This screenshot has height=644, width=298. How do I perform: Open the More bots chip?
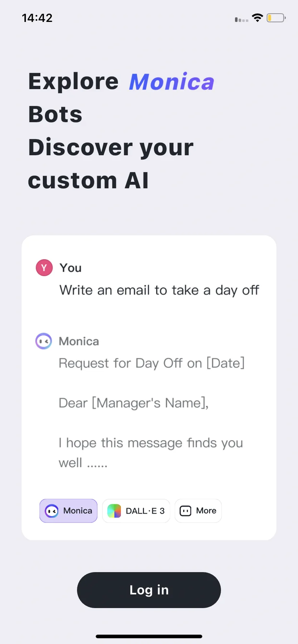[x=198, y=511]
